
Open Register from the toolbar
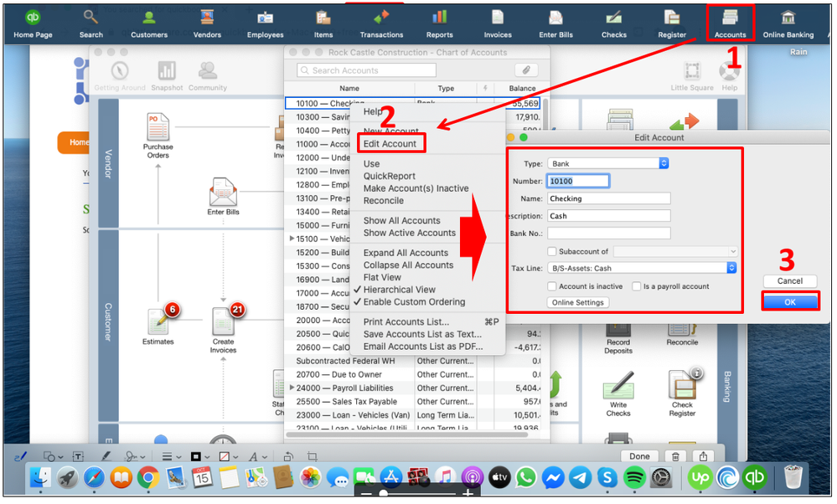point(671,24)
